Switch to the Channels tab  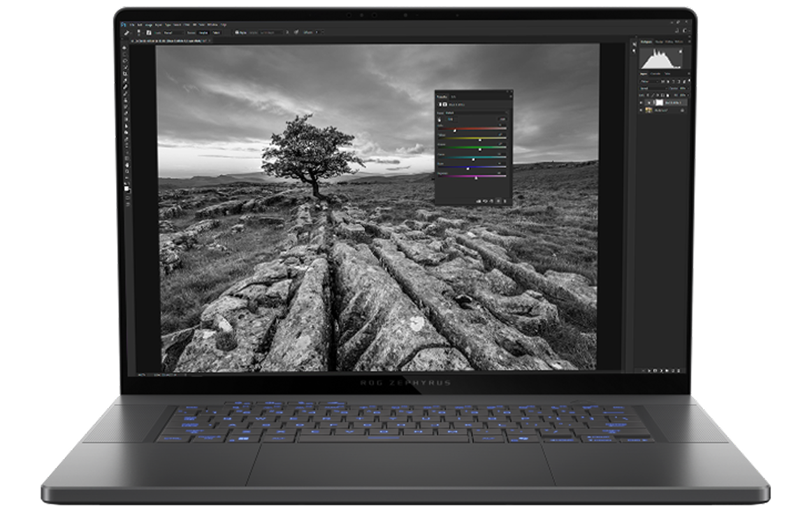coord(655,74)
